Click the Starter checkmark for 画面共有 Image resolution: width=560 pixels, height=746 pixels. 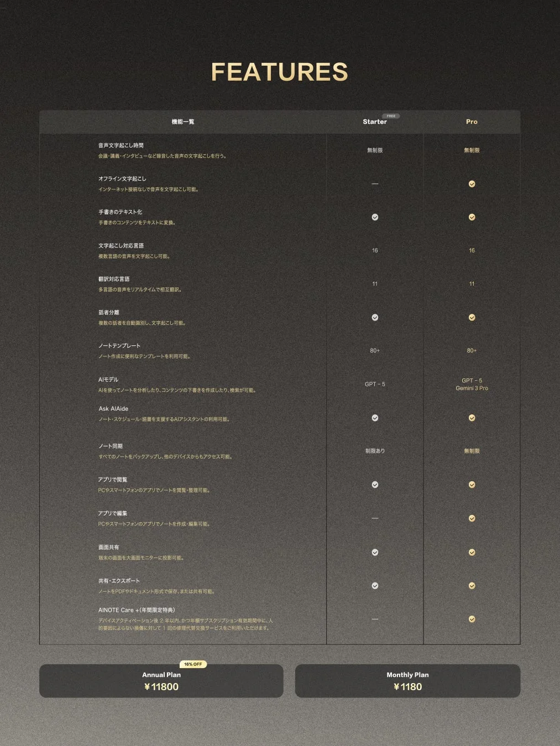coord(375,552)
